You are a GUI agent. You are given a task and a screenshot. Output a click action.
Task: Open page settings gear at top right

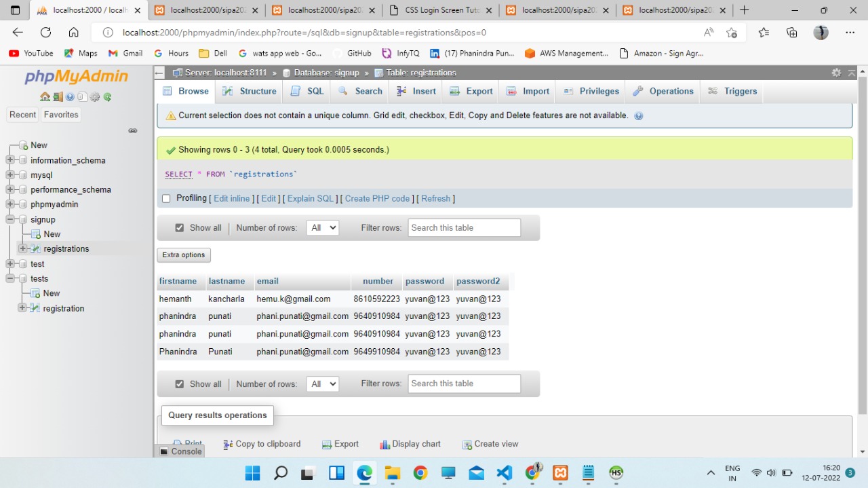coord(836,73)
